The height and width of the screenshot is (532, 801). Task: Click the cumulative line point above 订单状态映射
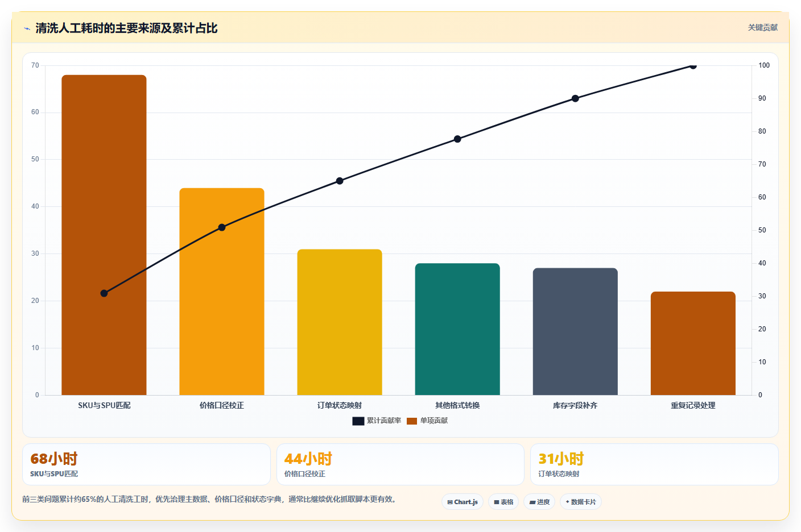(x=340, y=181)
